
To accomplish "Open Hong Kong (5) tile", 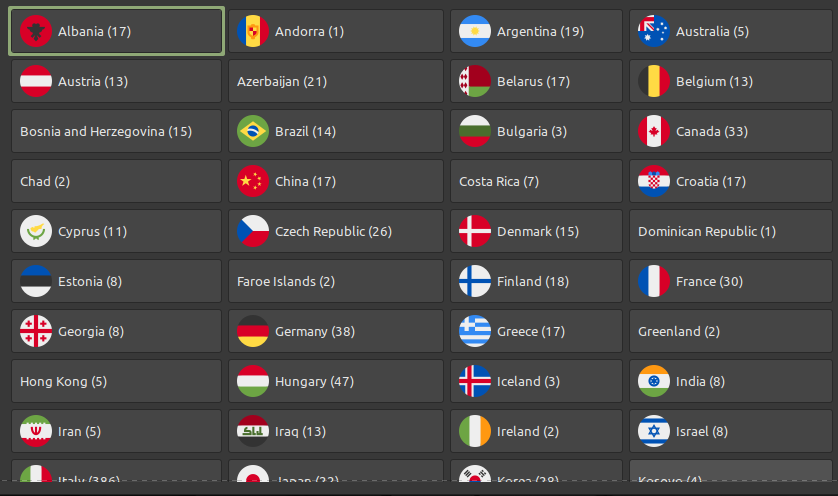I will (117, 382).
